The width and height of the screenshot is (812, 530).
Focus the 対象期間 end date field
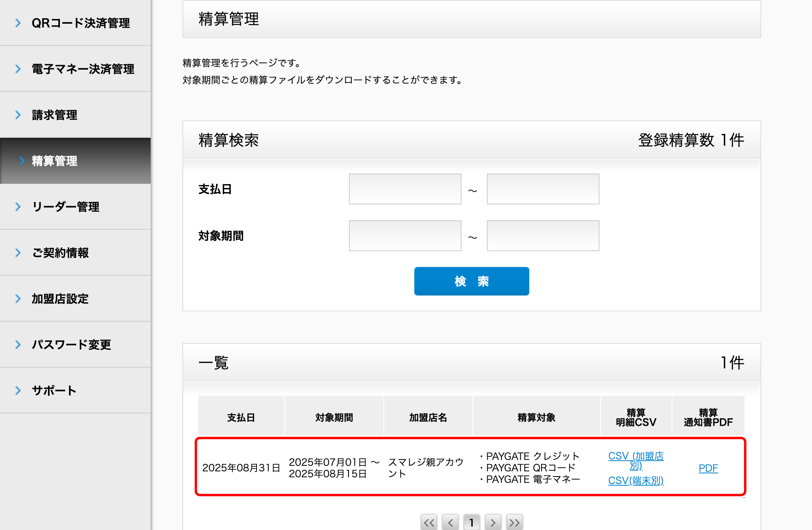click(543, 236)
